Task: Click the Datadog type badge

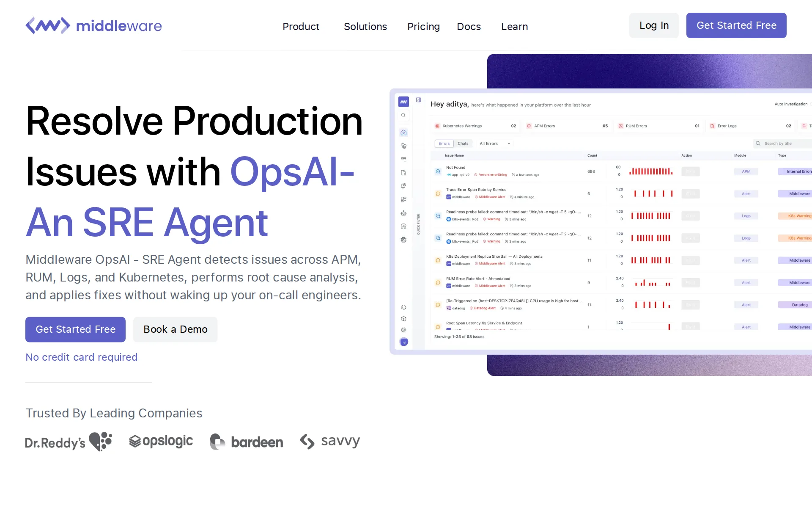Action: (796, 305)
